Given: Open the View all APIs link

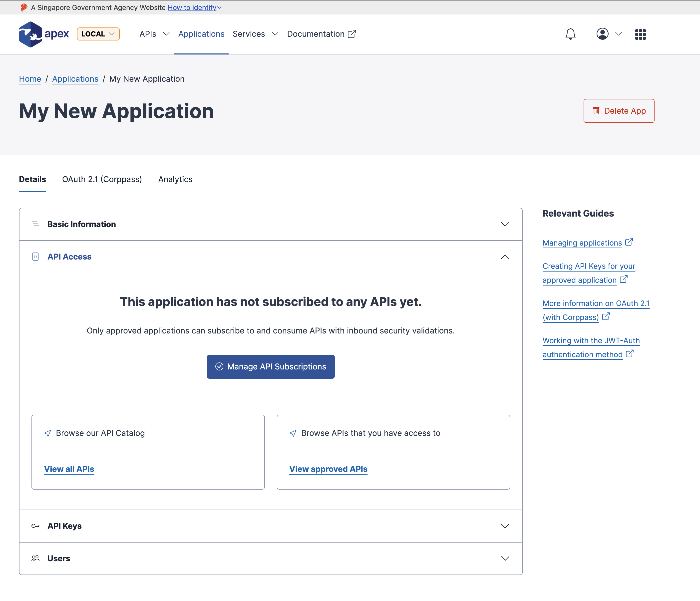Looking at the screenshot, I should (x=69, y=469).
